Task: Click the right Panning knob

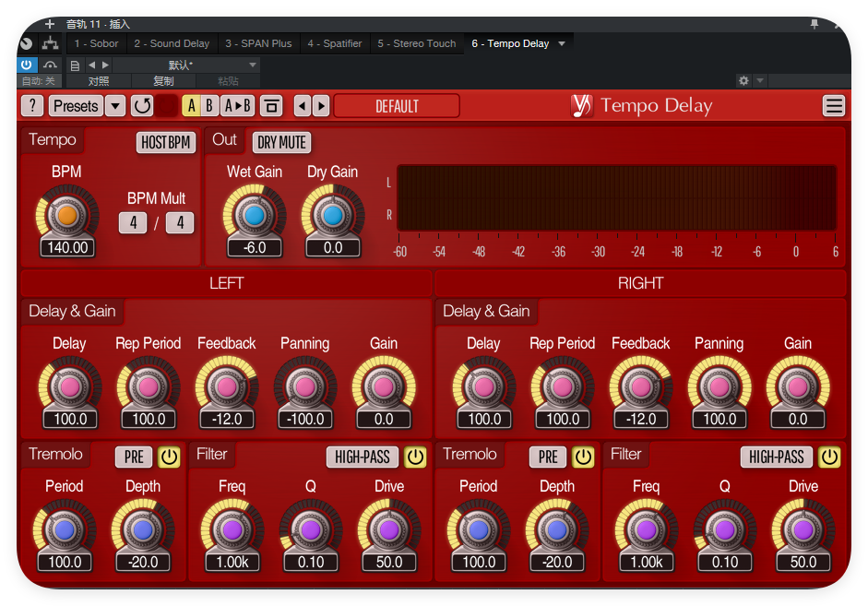Action: click(719, 386)
